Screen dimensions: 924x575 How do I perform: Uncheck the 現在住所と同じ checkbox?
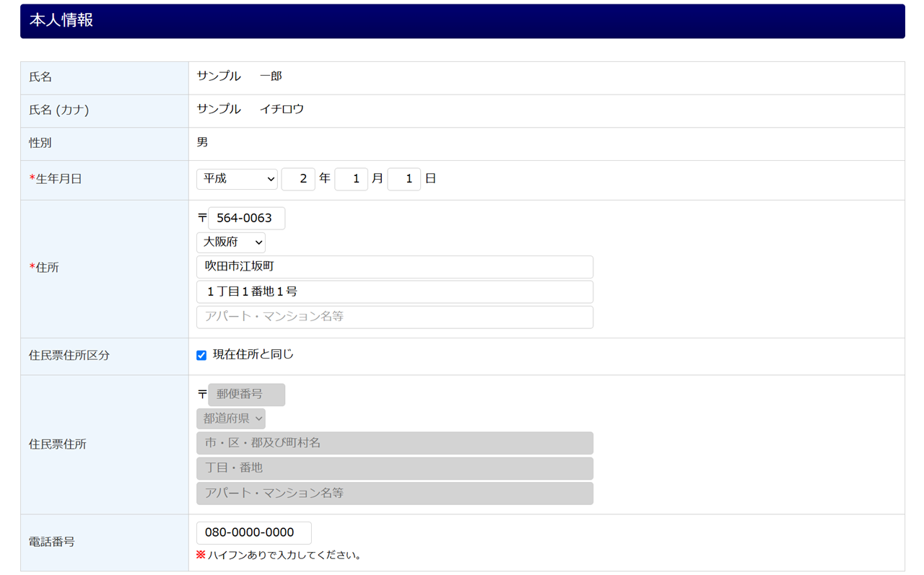pyautogui.click(x=201, y=355)
